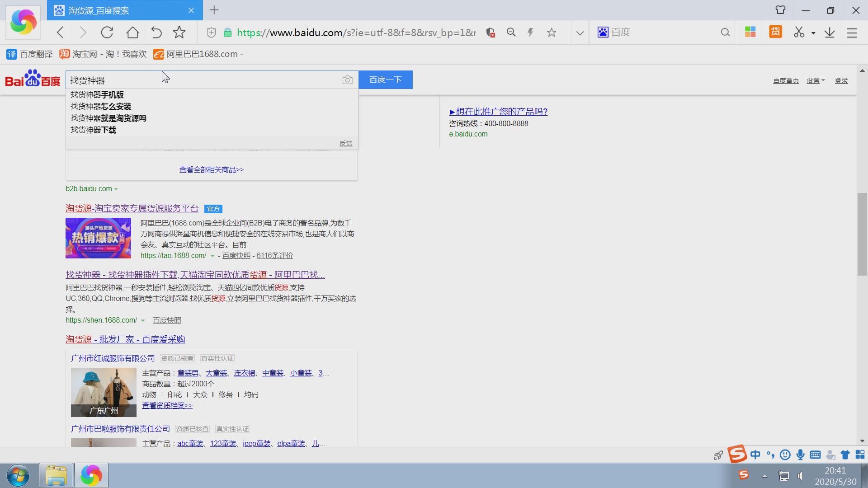Click camera image-search icon in search box
Screen dimensions: 868x488
[x=347, y=80]
